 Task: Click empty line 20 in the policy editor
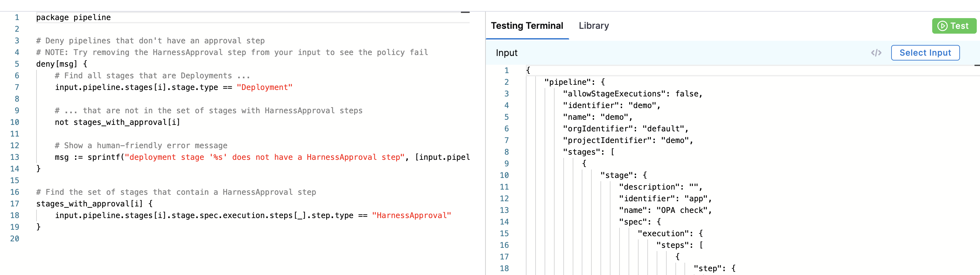pos(152,239)
